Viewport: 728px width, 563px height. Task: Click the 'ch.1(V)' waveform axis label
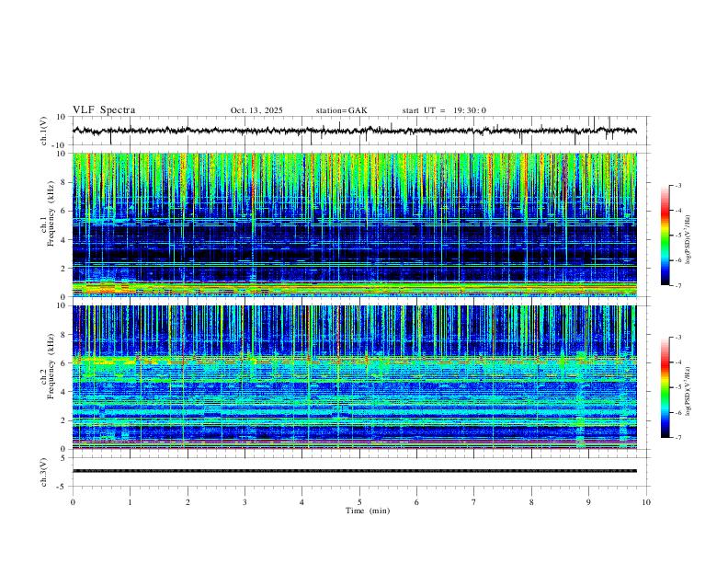pos(44,131)
